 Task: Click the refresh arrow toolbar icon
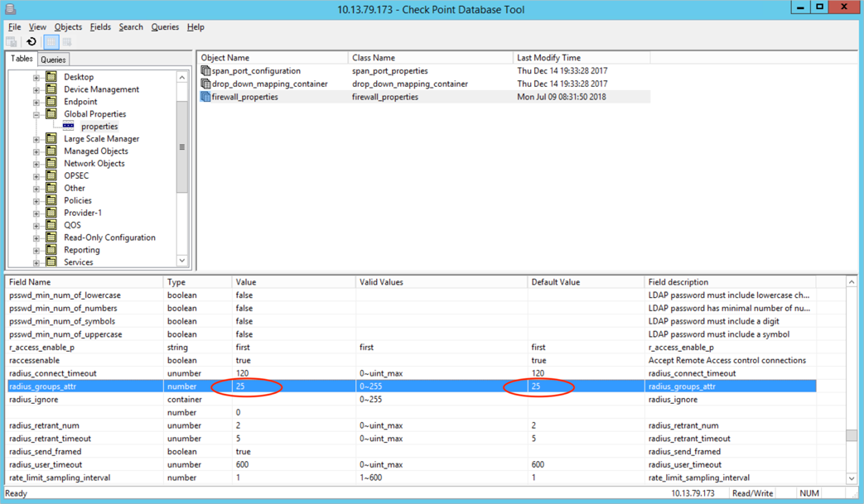coord(31,42)
